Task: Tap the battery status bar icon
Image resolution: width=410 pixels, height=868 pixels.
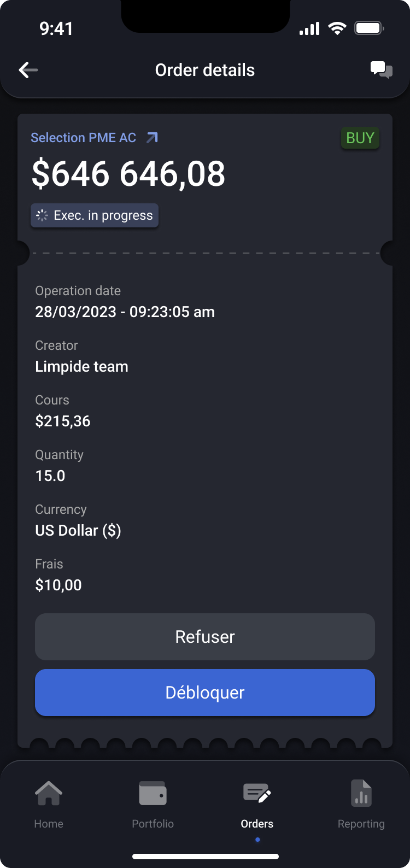Action: pos(369,28)
